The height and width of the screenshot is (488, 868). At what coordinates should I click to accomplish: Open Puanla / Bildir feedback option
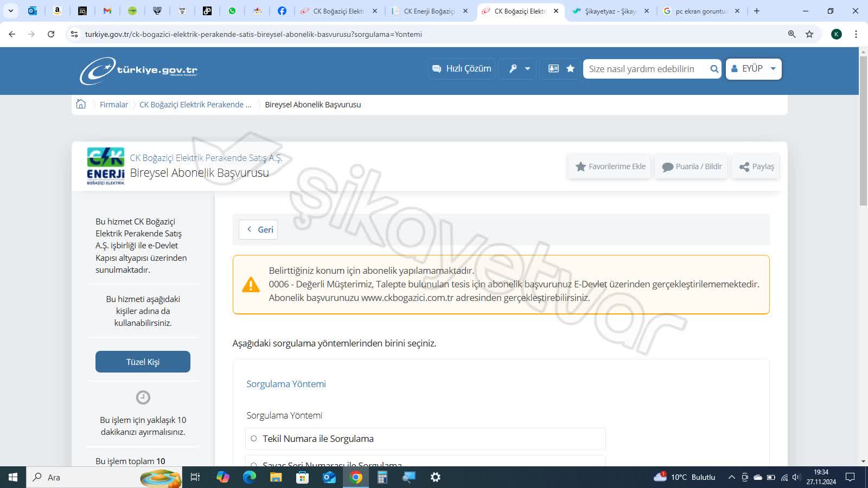click(690, 166)
